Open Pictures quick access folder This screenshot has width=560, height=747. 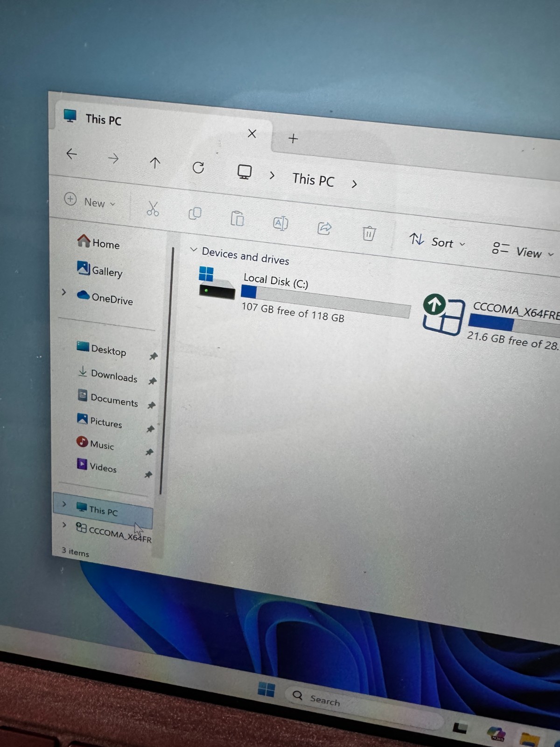(99, 421)
